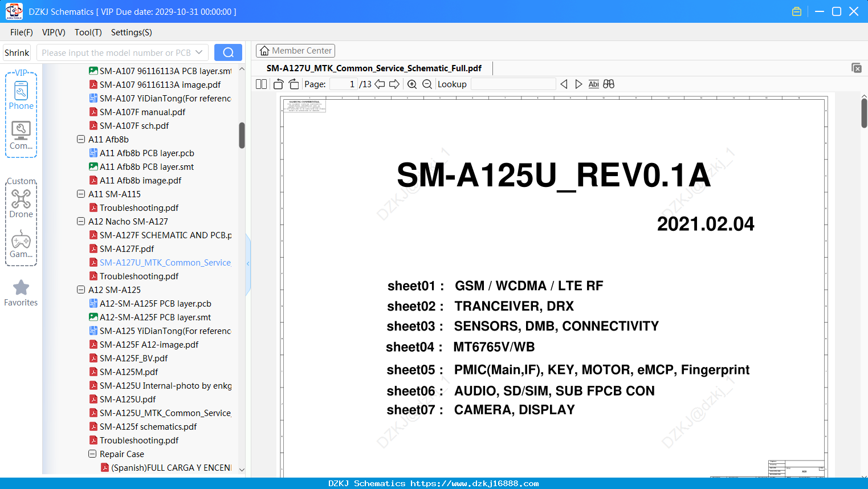Open SM-A125U Internal-photo file
The height and width of the screenshot is (489, 868).
click(x=161, y=385)
